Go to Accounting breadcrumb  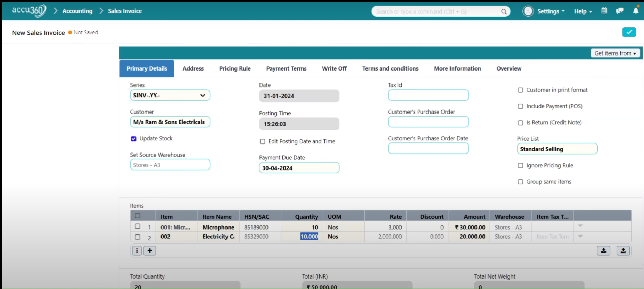pyautogui.click(x=77, y=11)
